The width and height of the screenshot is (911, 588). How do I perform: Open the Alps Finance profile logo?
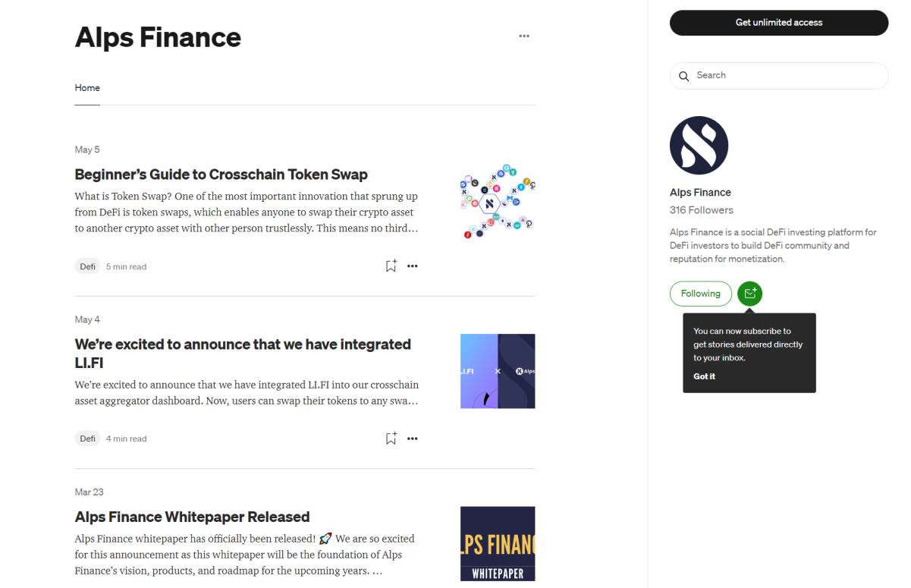tap(699, 146)
